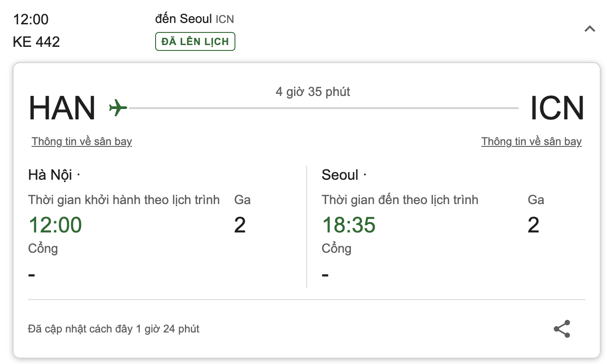The width and height of the screenshot is (607, 364).
Task: Click the green 12:00 scheduled departure time
Action: 55,225
